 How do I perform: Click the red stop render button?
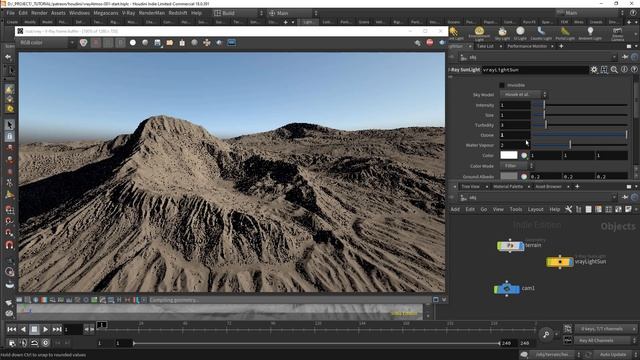click(430, 42)
